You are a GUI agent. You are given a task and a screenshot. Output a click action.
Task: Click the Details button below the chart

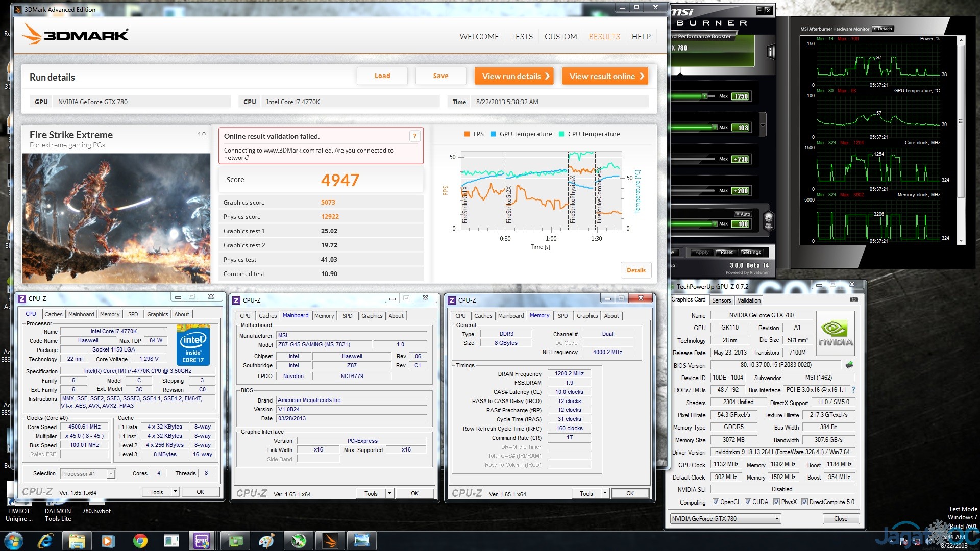636,270
